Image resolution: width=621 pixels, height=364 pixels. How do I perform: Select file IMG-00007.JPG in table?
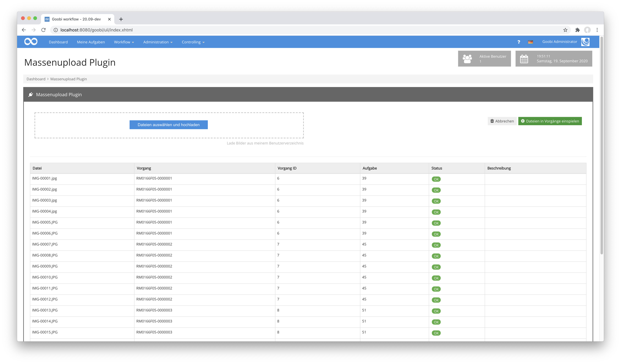click(45, 244)
